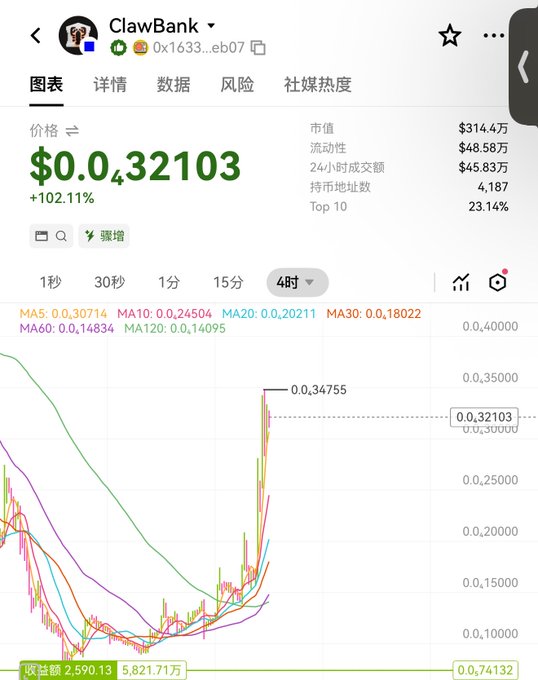Open the chart indicators icon
Screen dimensions: 538x680
click(461, 282)
